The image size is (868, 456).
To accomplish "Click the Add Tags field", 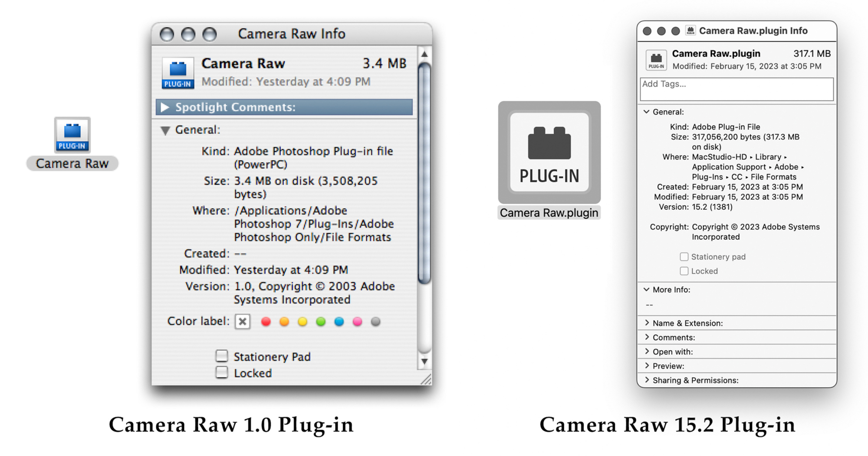I will pos(736,89).
